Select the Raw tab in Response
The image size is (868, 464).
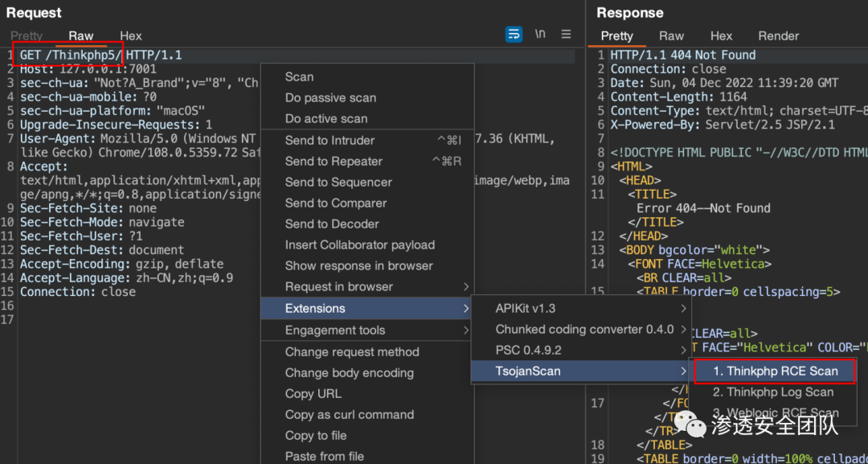click(671, 36)
